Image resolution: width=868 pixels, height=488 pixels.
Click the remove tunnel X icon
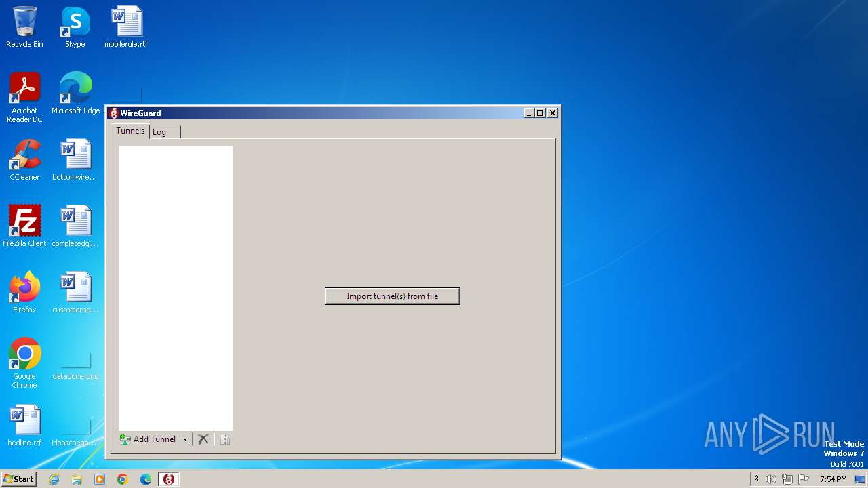(203, 439)
